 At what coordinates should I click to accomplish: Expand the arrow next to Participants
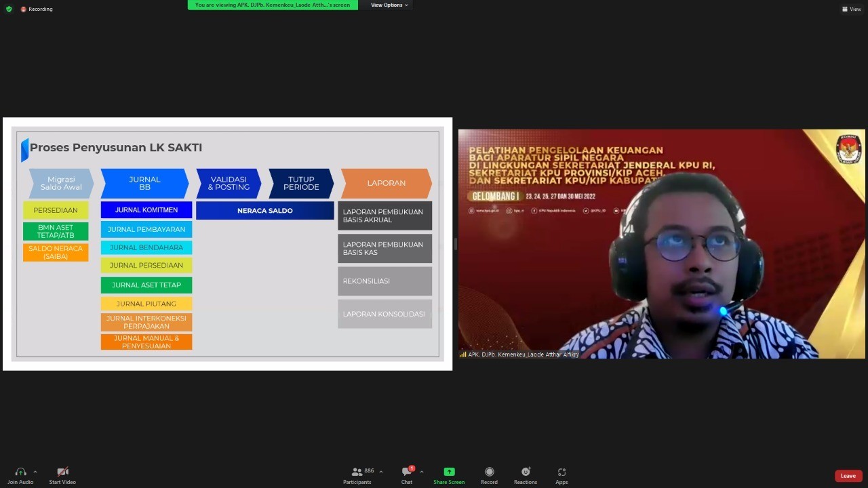click(x=381, y=472)
